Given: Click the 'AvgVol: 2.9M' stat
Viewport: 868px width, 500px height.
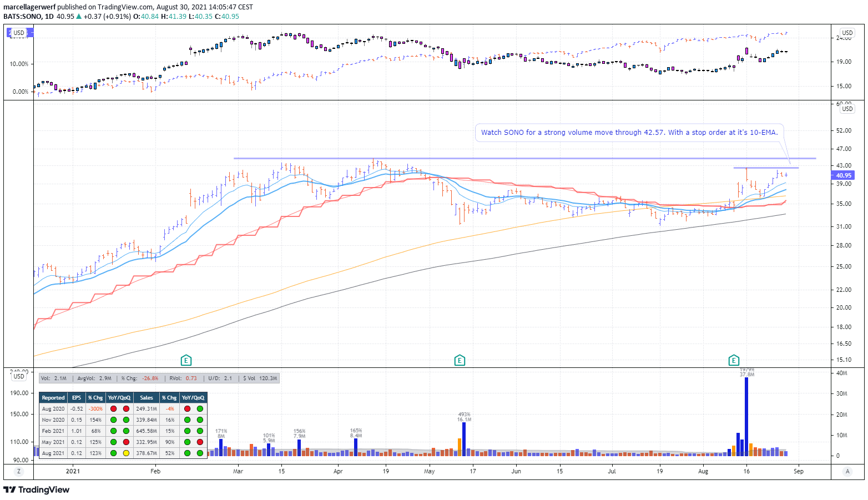Looking at the screenshot, I should coord(94,378).
